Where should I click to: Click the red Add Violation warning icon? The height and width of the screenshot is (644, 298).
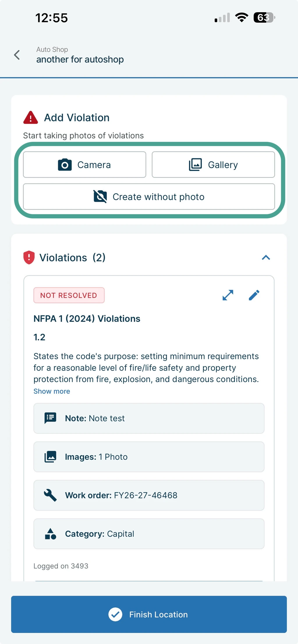click(31, 117)
